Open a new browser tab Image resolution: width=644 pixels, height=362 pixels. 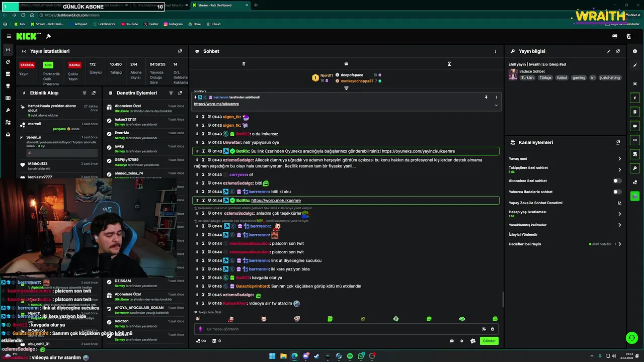(x=256, y=5)
